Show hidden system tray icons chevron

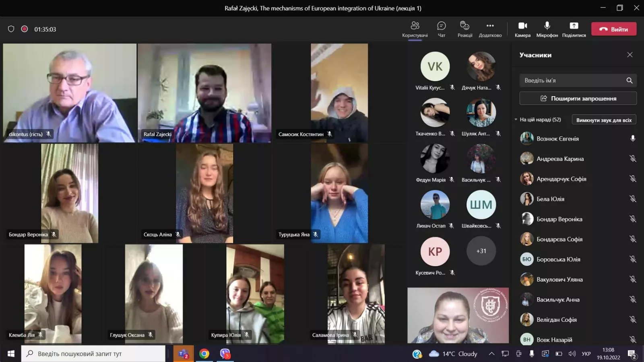click(491, 354)
